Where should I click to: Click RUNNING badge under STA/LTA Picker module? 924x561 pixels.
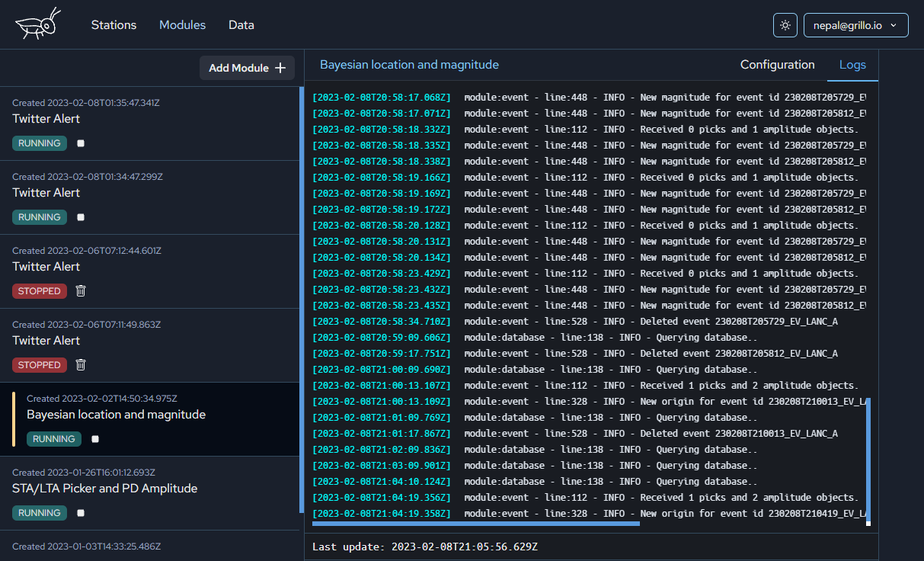pos(40,513)
